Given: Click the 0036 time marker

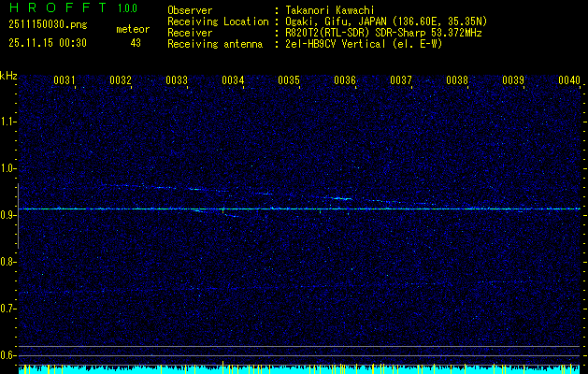Looking at the screenshot, I should 345,81.
